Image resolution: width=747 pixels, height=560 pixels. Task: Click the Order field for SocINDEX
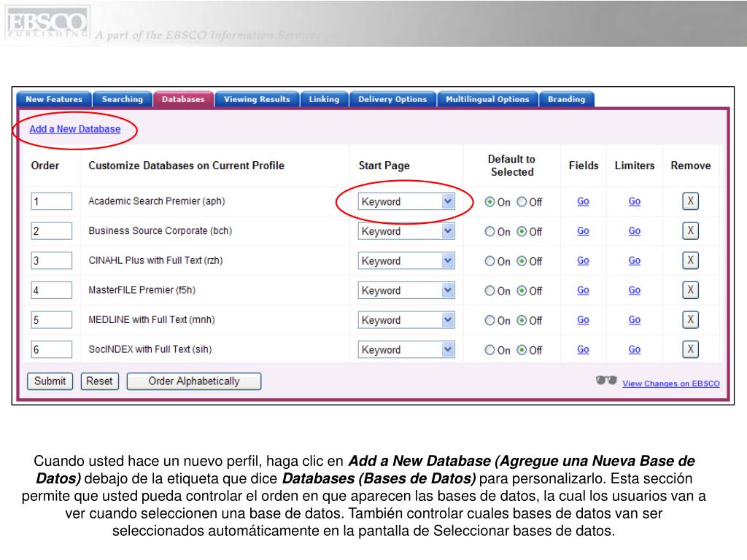pyautogui.click(x=52, y=349)
